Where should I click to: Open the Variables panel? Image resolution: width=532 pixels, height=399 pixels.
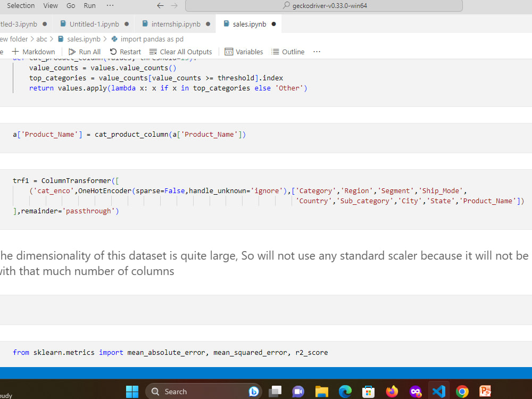pyautogui.click(x=244, y=52)
